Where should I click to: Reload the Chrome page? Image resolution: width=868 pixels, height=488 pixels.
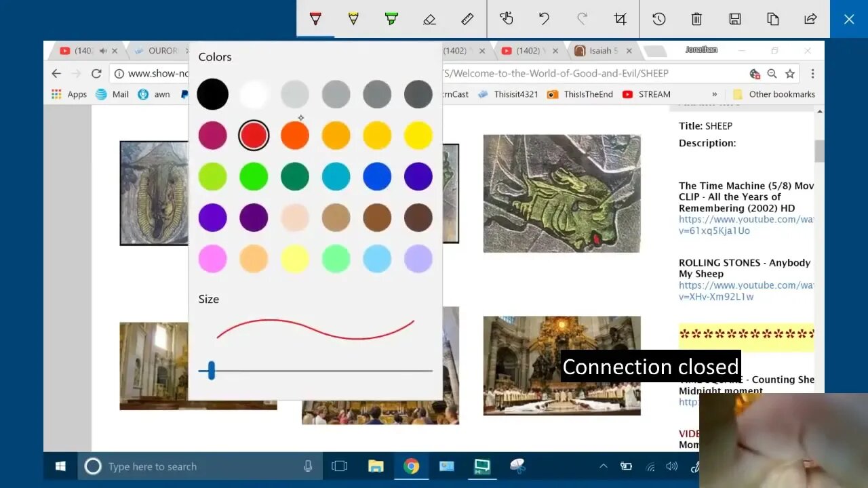(x=96, y=73)
